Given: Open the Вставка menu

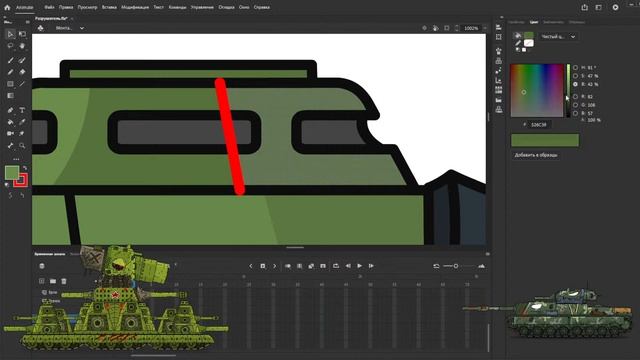Looking at the screenshot, I should [x=109, y=7].
